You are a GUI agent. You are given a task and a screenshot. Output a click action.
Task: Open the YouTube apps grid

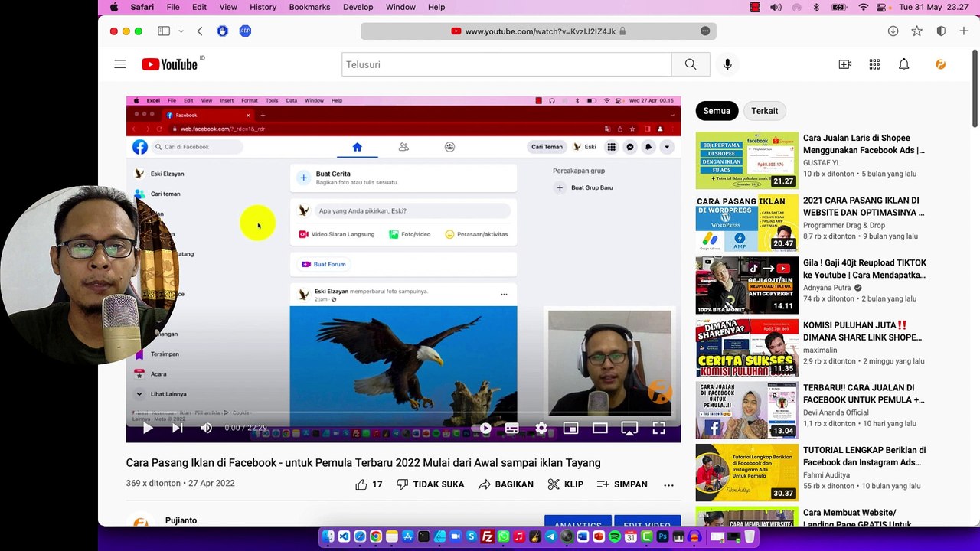[874, 64]
